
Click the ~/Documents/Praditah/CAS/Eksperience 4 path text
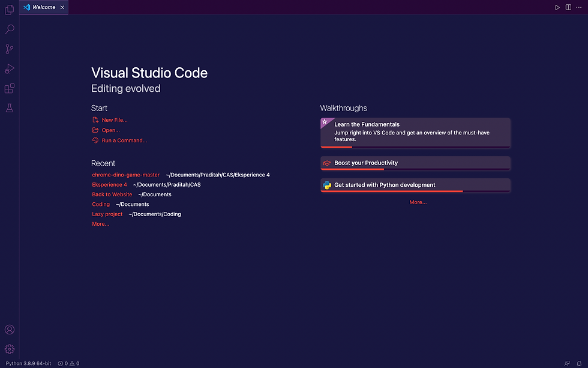click(x=218, y=175)
